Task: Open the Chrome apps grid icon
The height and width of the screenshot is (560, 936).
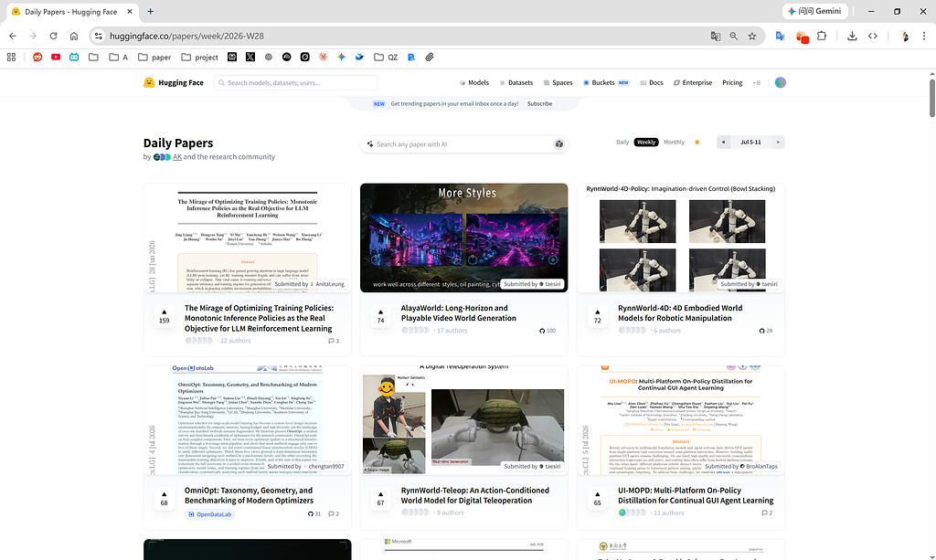Action: (11, 58)
